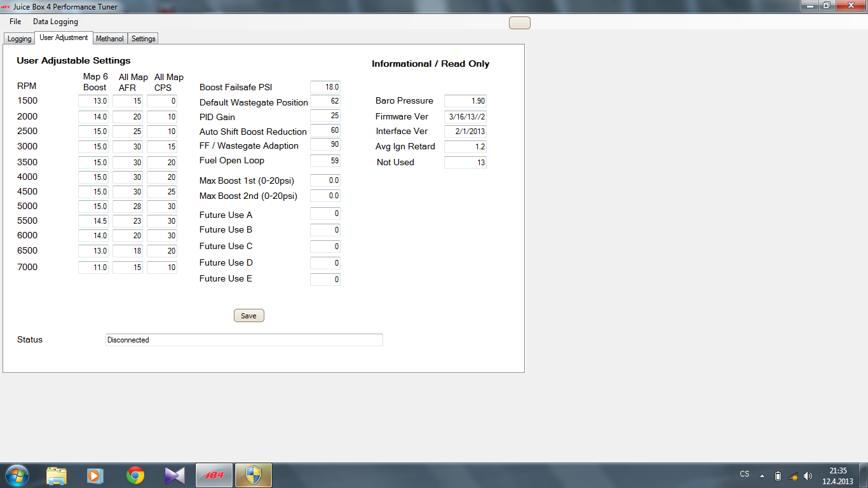This screenshot has width=868, height=488.
Task: Click the Max Boost 1st field
Action: coord(325,180)
